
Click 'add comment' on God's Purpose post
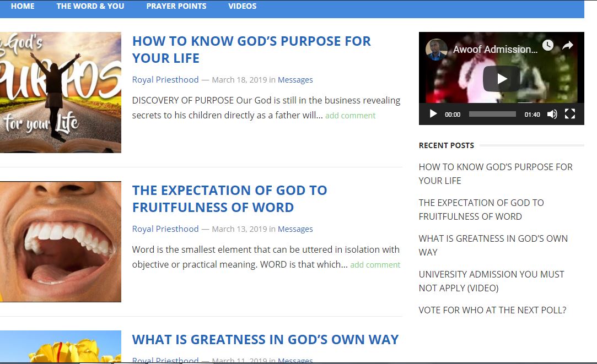[x=350, y=115]
